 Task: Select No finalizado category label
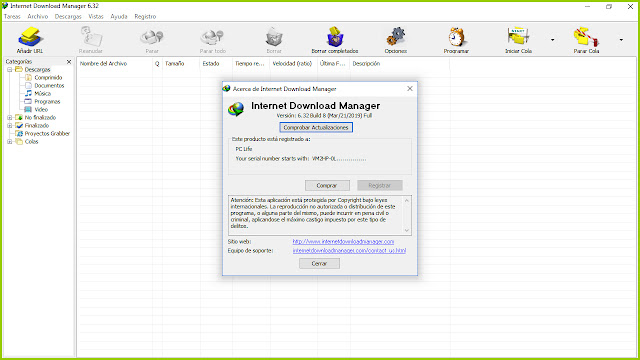40,118
